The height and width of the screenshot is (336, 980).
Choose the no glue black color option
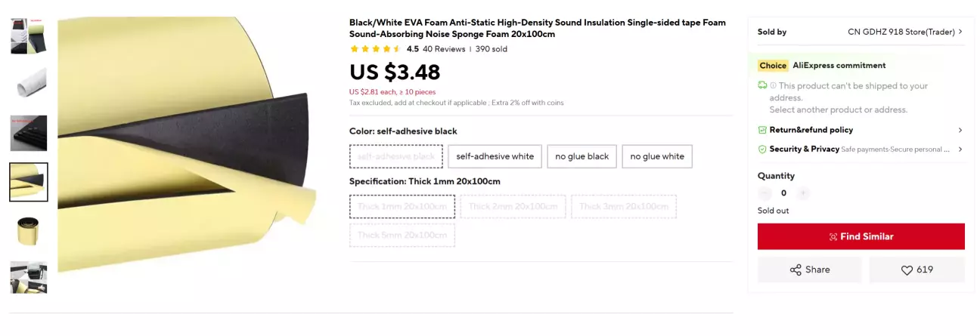pyautogui.click(x=581, y=156)
